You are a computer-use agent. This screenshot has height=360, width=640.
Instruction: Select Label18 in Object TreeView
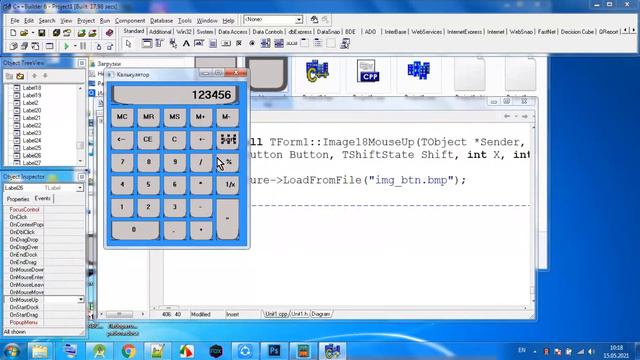31,88
